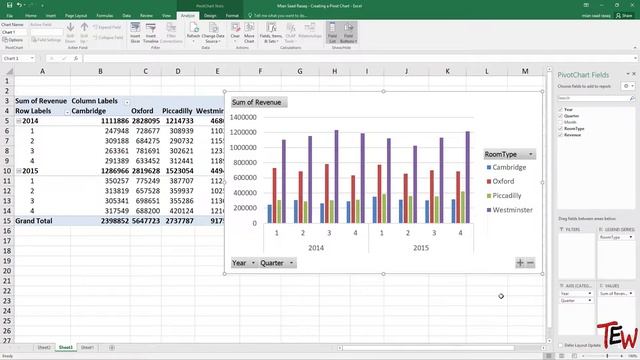Screen dimensions: 640x360
Task: Open RoomType dropdown in Legend area
Action: point(631,237)
